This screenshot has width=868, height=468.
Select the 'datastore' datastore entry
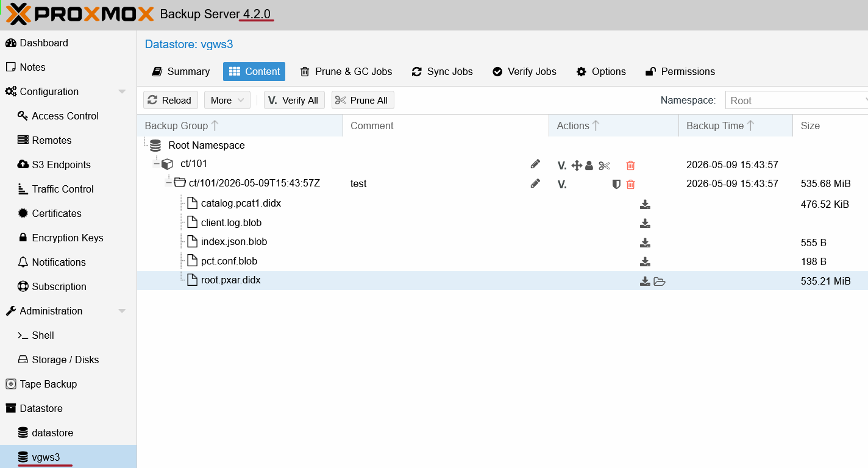click(x=68, y=433)
